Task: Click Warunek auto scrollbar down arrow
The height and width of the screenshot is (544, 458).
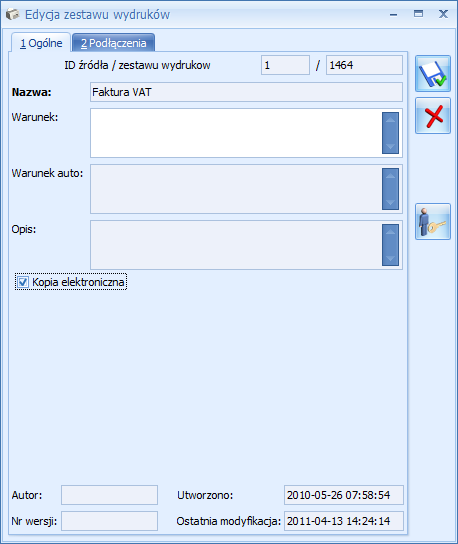Action: tap(390, 203)
